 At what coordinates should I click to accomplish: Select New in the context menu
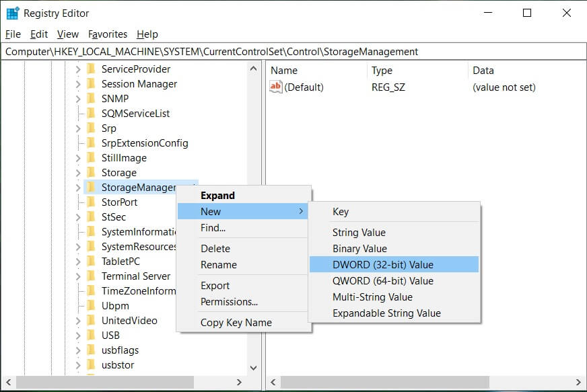[242, 211]
